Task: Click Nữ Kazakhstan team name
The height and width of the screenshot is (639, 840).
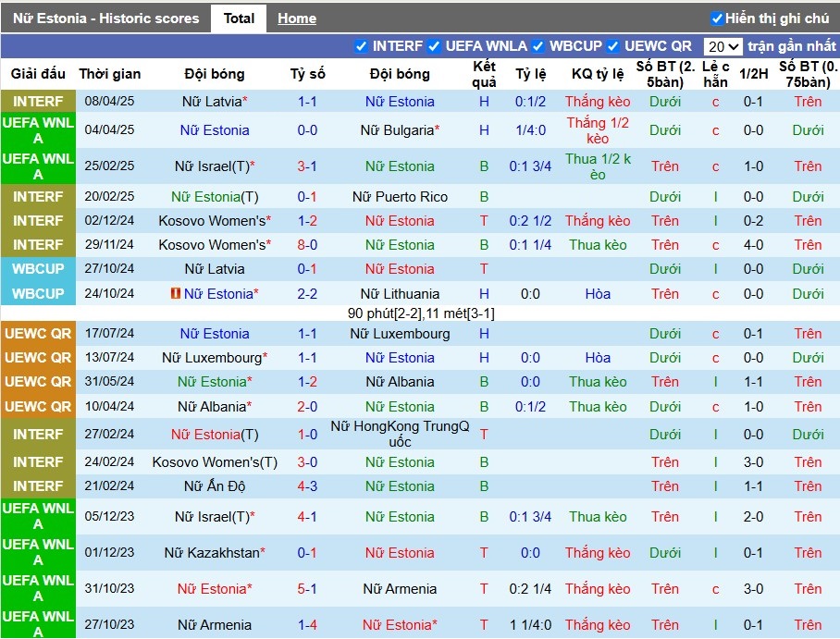Action: [212, 553]
